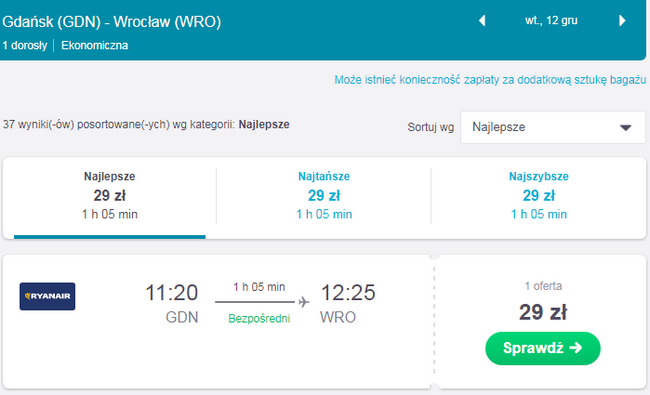Go to next day with right arrow
The height and width of the screenshot is (395, 650).
point(622,21)
